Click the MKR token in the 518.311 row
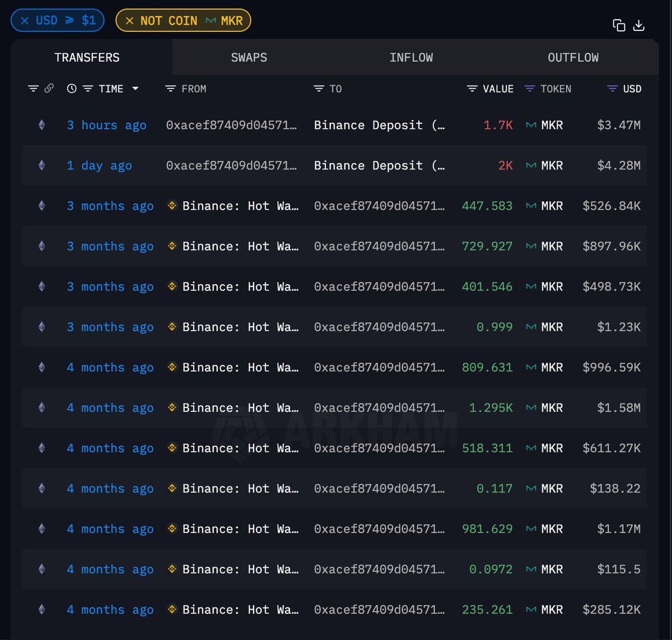Image resolution: width=672 pixels, height=640 pixels. (x=544, y=448)
